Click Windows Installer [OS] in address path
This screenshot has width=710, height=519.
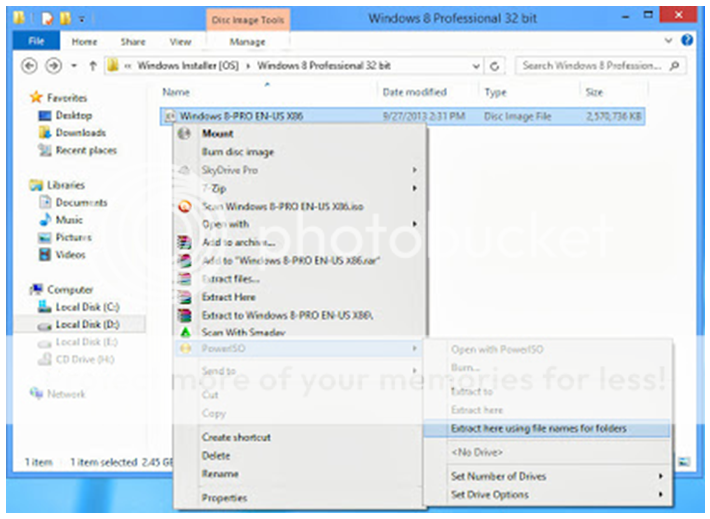(x=188, y=66)
